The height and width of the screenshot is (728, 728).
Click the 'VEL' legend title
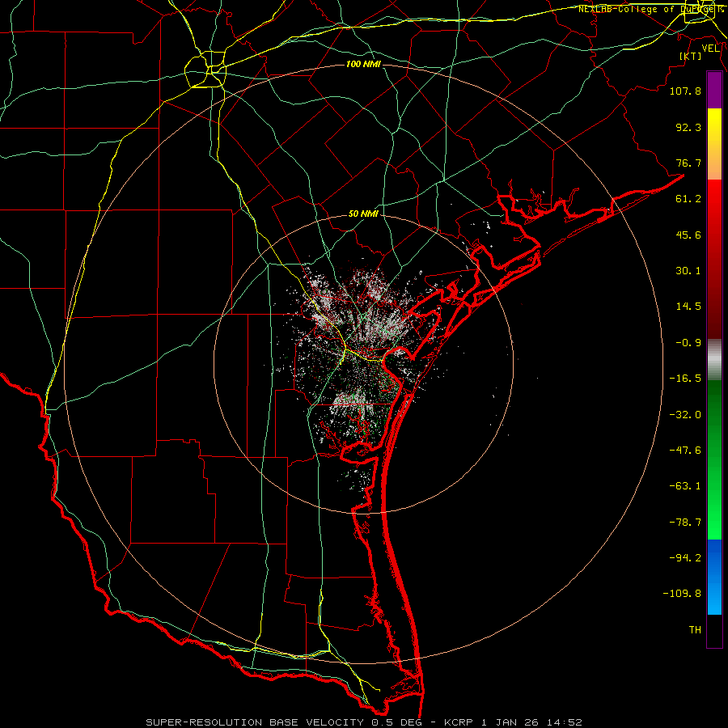[711, 49]
